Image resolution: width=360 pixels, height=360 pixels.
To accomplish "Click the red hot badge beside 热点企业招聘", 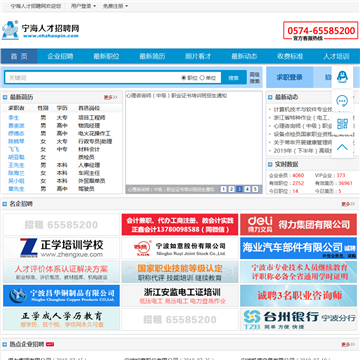I will click(50, 344).
